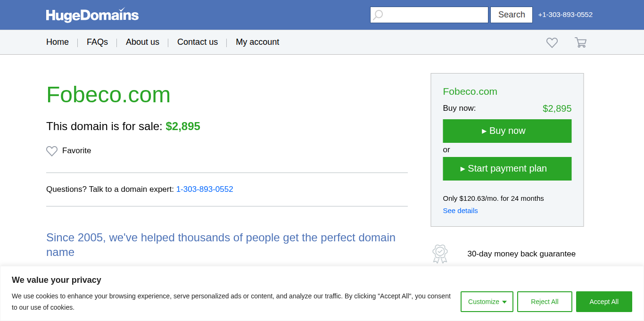Viewport: 644px width, 321px height.
Task: Accept All cookies
Action: [604, 302]
